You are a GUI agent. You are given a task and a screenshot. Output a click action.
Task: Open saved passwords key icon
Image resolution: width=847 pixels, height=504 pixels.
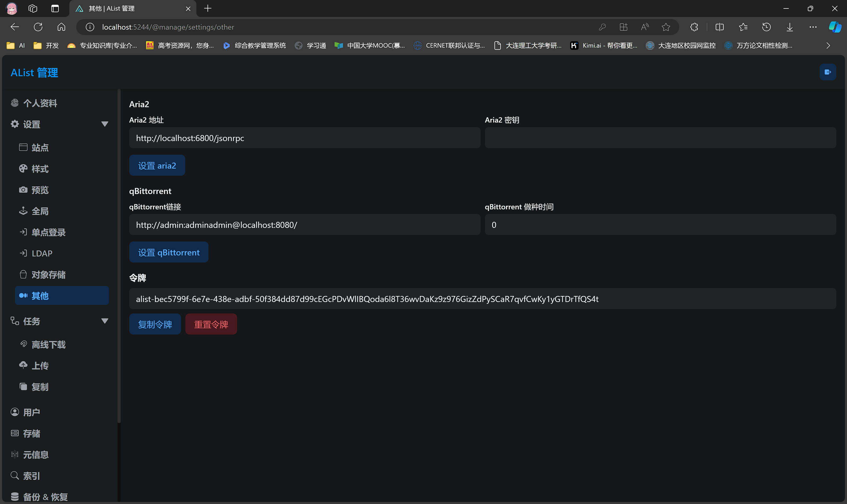tap(602, 27)
